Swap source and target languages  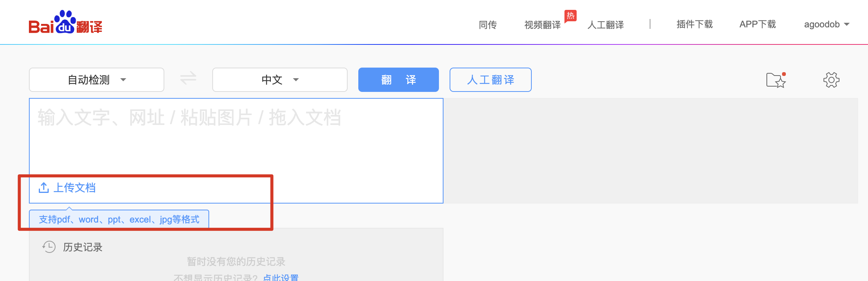click(x=188, y=79)
